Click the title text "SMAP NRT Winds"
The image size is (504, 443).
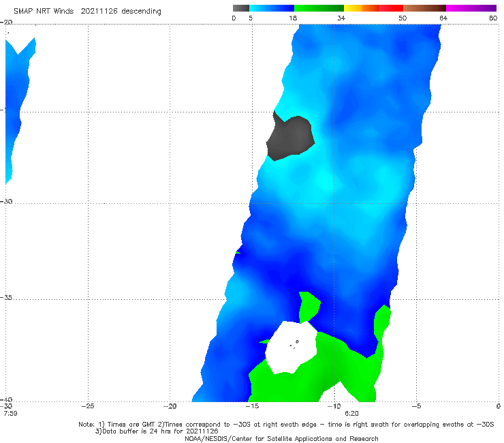coord(44,11)
